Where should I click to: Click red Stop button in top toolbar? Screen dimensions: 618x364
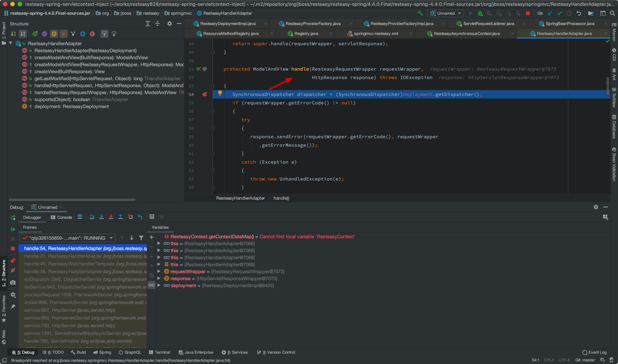[x=528, y=13]
